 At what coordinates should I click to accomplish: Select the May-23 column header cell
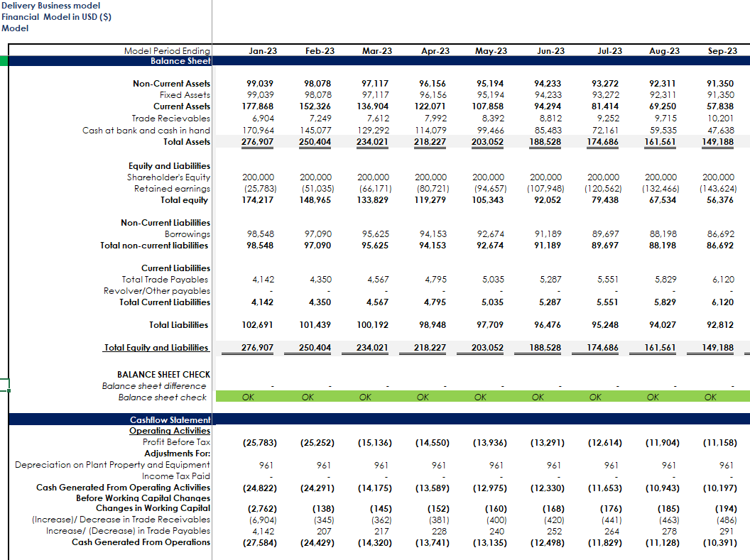pyautogui.click(x=491, y=51)
